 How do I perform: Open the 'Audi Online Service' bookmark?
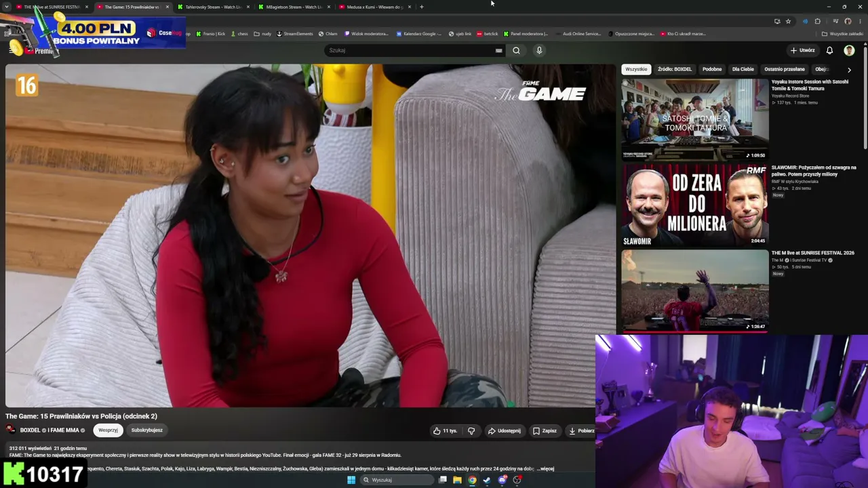tap(578, 33)
